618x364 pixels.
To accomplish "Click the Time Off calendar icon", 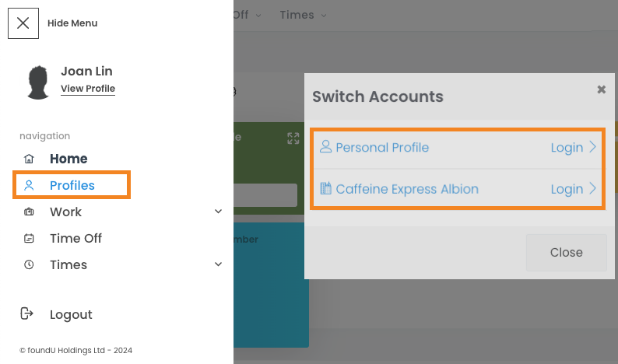I will pos(30,239).
